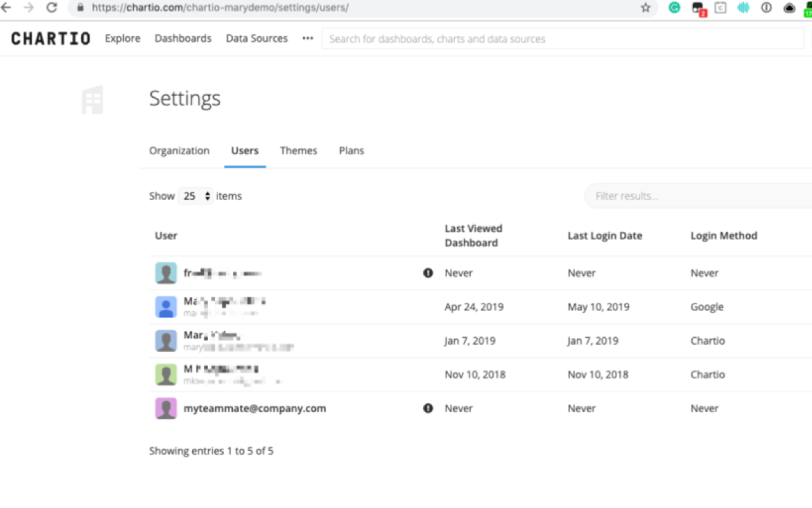The image size is (812, 508).
Task: Expand the three-dot navigation menu
Action: point(308,38)
